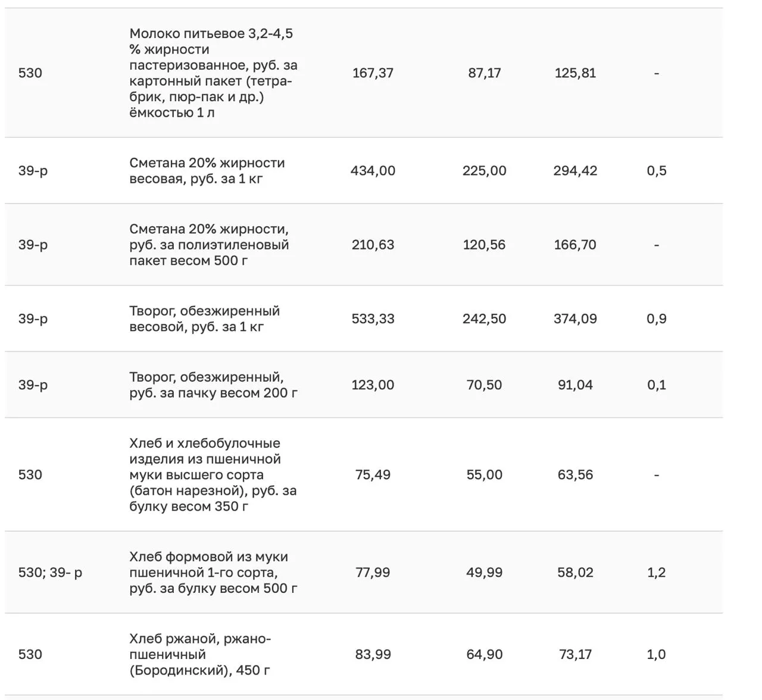This screenshot has width=762, height=700.
Task: Click the 87,17 minimum price for milk
Action: click(485, 73)
